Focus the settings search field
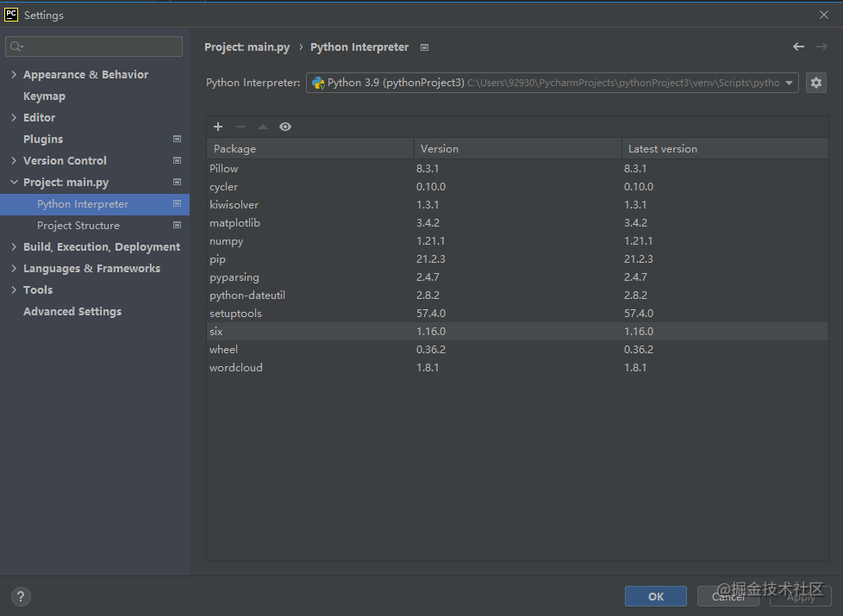 (94, 47)
